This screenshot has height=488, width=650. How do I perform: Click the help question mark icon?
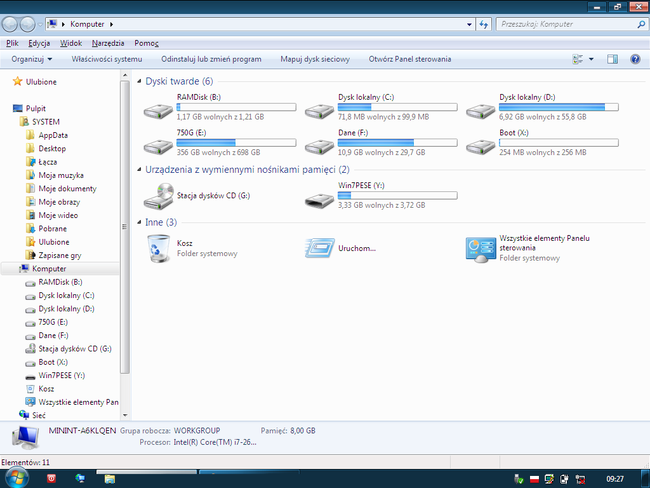click(635, 59)
